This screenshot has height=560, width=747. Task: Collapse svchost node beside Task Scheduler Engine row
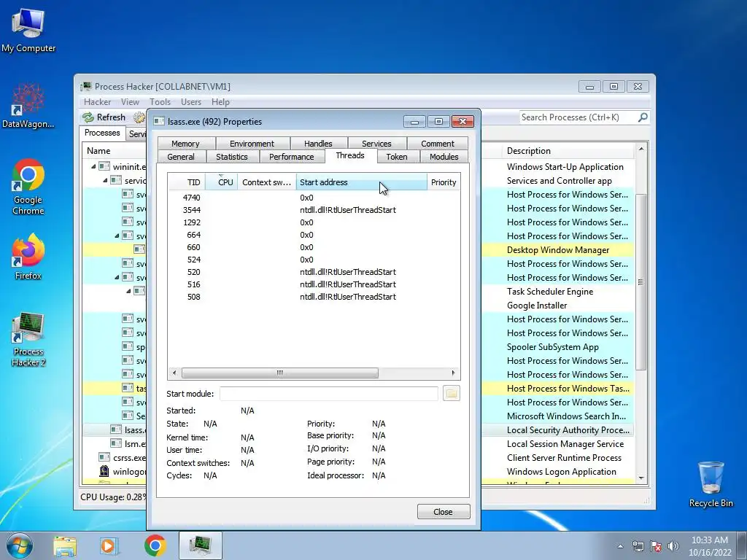(x=117, y=277)
